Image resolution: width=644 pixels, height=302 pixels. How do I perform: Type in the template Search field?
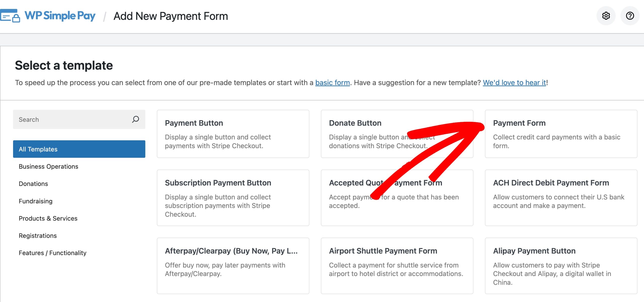click(73, 119)
